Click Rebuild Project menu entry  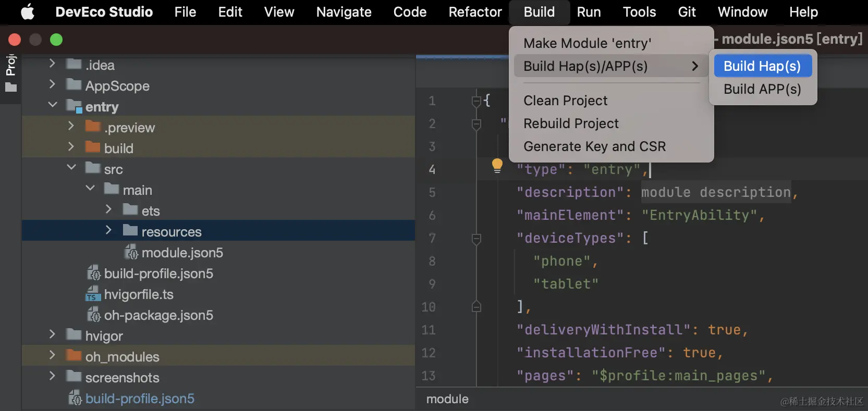click(x=571, y=123)
